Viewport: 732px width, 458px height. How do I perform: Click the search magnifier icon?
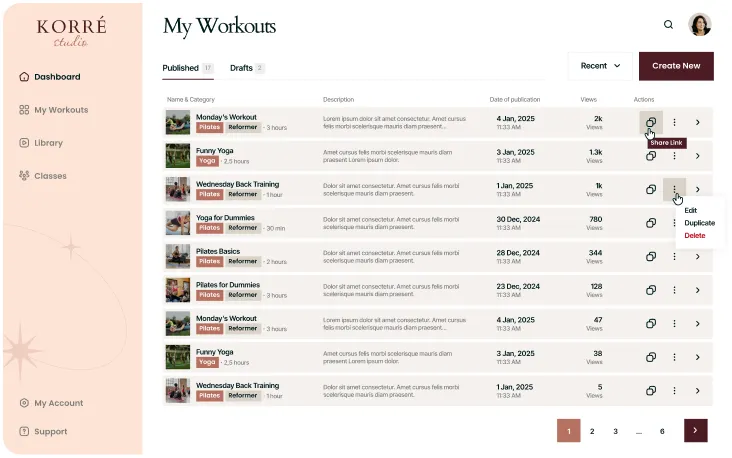[669, 25]
